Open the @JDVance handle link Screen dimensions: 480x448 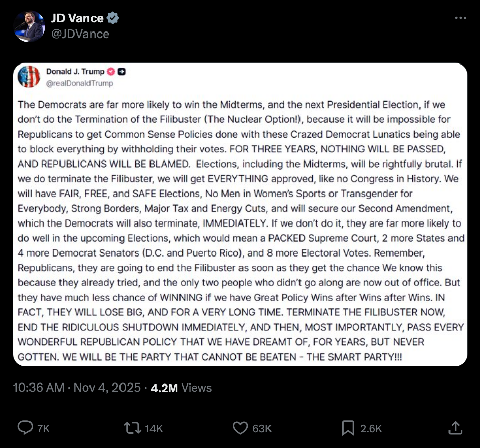(x=80, y=34)
